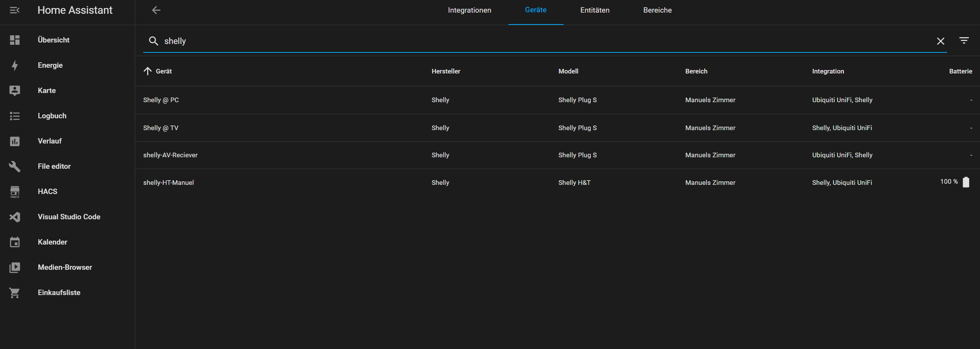Click Manuels Zimmer area for Shelly @ TV
Viewport: 980px width, 349px height.
pos(710,128)
